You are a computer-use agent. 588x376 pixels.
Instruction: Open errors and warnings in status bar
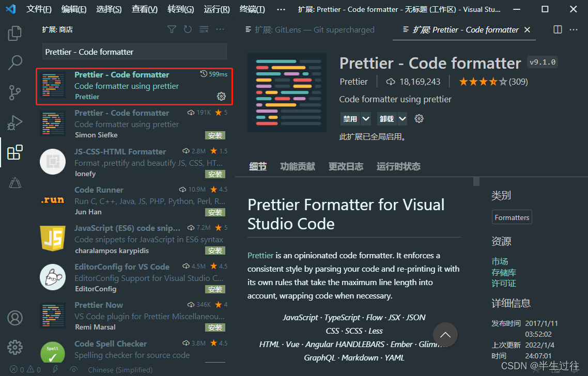pyautogui.click(x=25, y=370)
